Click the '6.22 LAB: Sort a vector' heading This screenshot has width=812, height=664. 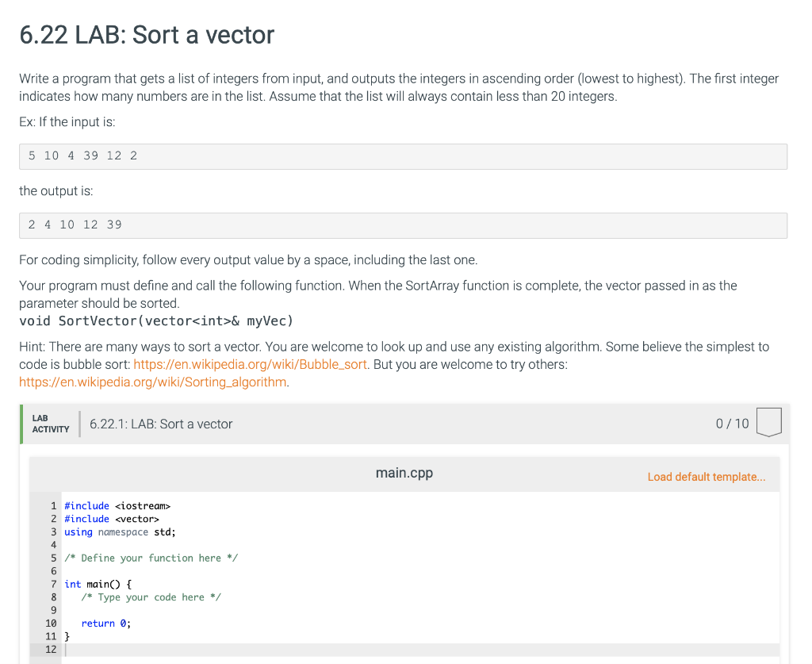[x=147, y=35]
